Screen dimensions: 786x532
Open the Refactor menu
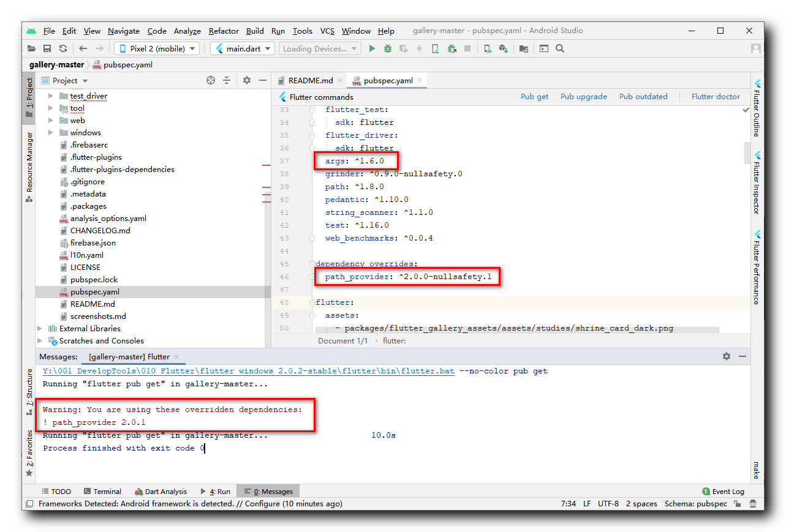tap(224, 31)
